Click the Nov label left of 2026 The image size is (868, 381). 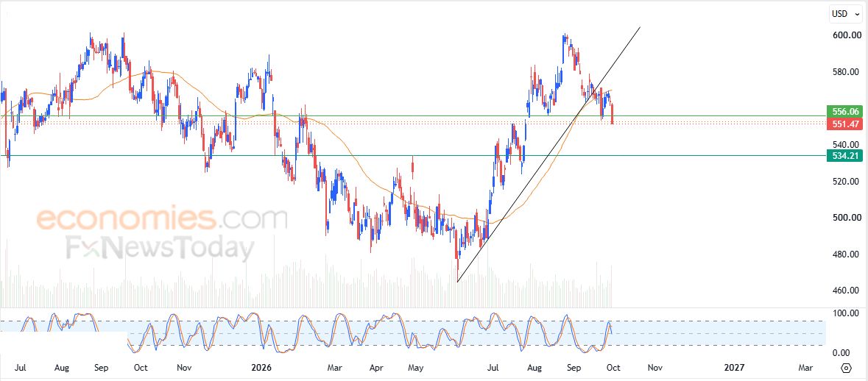pos(183,367)
